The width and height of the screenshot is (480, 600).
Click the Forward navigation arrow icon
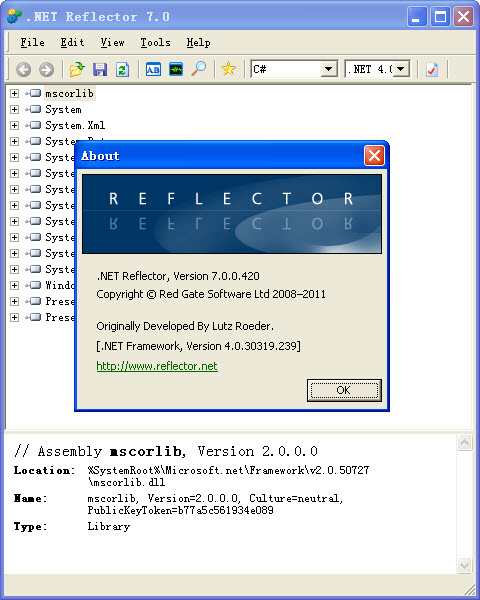point(47,70)
